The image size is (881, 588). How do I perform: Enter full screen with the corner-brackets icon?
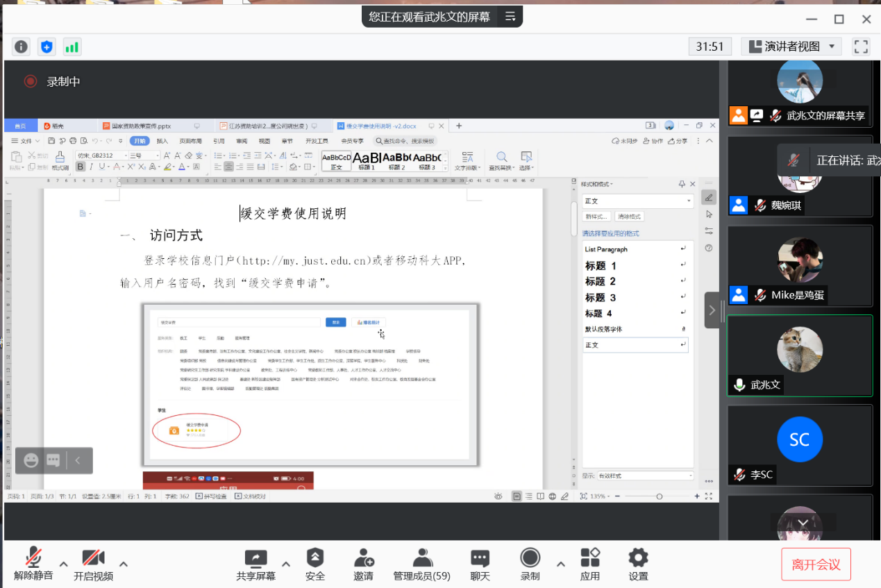[861, 47]
